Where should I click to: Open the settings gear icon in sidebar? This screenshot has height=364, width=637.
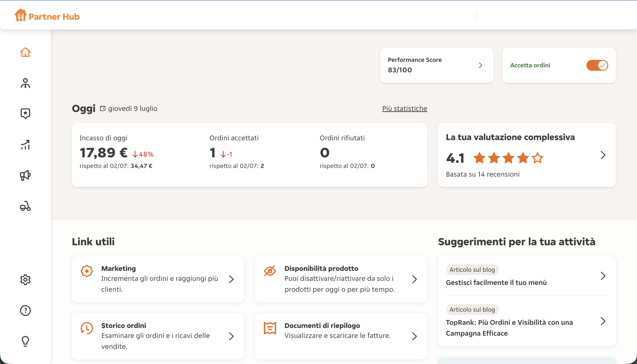(x=25, y=279)
